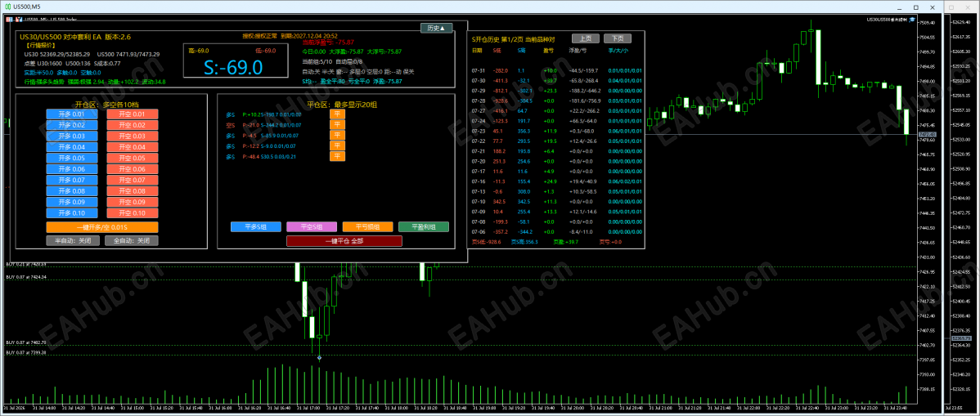Select the 07-28 history row date
This screenshot has height=416, width=980.
(x=478, y=101)
